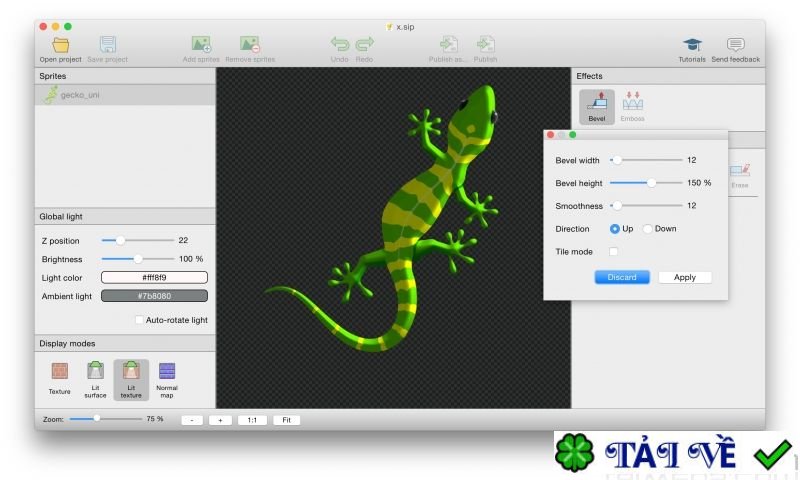Select the Bevel effect
800x480 pixels.
coord(596,107)
